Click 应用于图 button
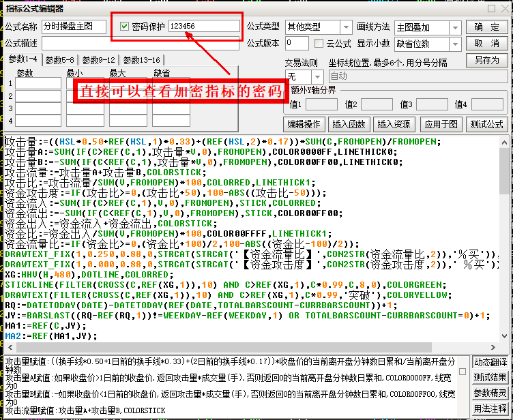Screen dimensions: 513x420 (x=441, y=124)
